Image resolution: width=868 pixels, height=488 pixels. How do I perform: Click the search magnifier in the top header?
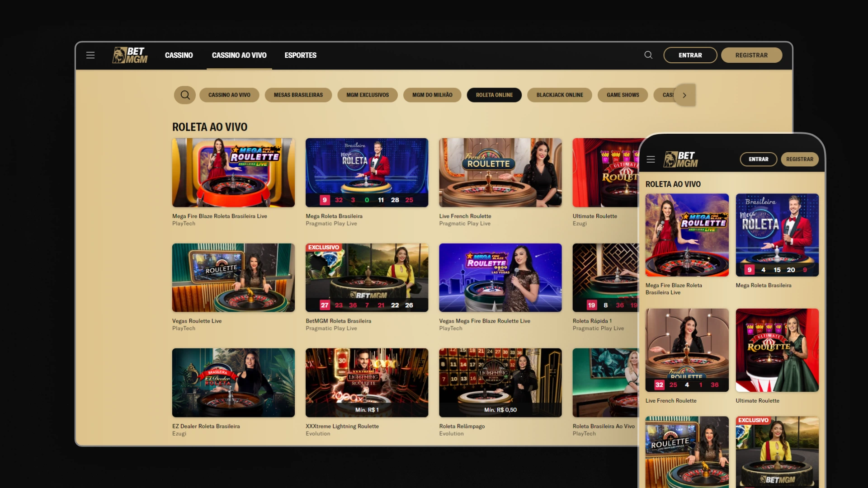648,55
